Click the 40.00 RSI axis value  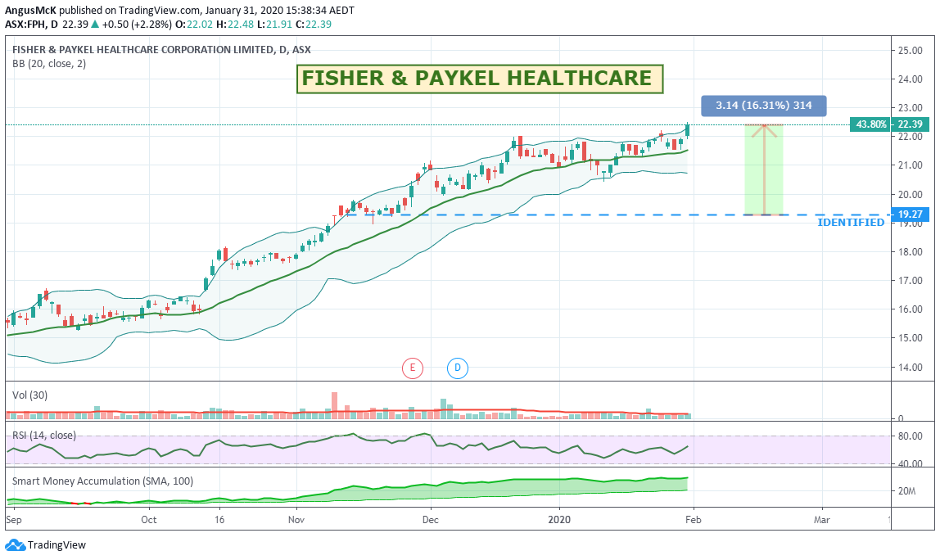(910, 463)
